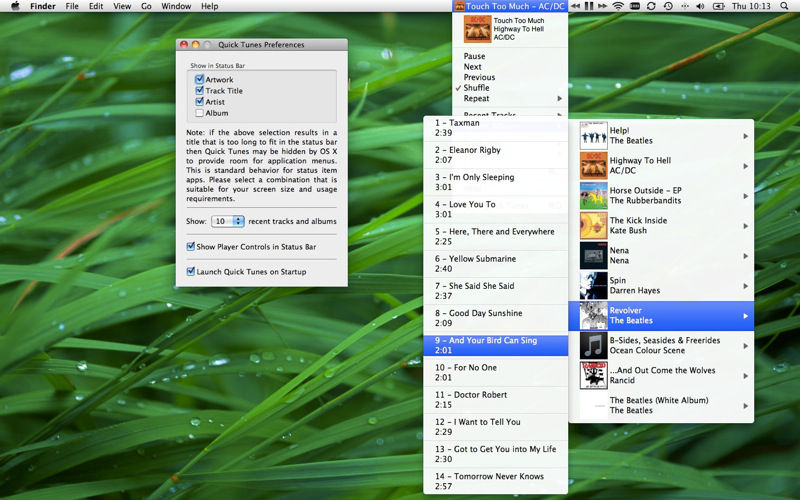The width and height of the screenshot is (800, 500).
Task: Expand Horse Outside EP submenu arrow
Action: tap(745, 196)
